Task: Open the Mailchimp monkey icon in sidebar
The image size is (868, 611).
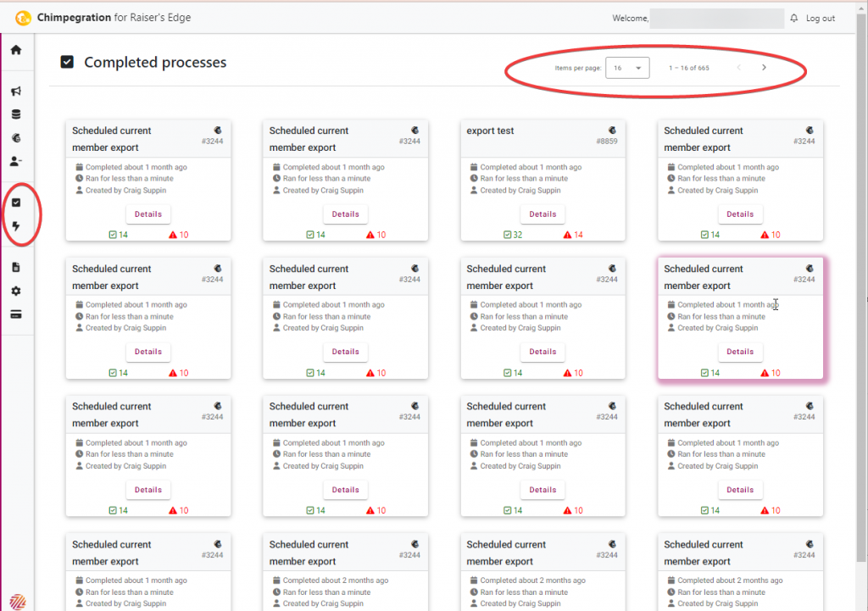Action: [x=16, y=138]
